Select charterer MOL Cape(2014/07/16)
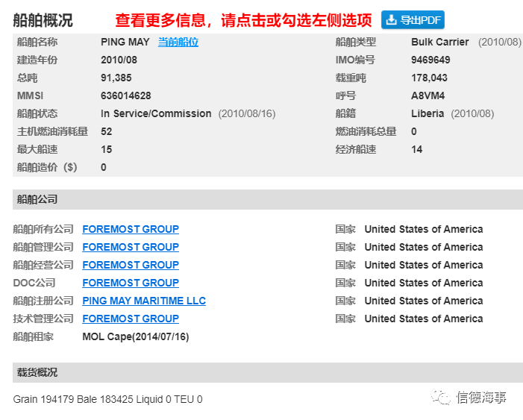The height and width of the screenshot is (420, 523). [136, 336]
